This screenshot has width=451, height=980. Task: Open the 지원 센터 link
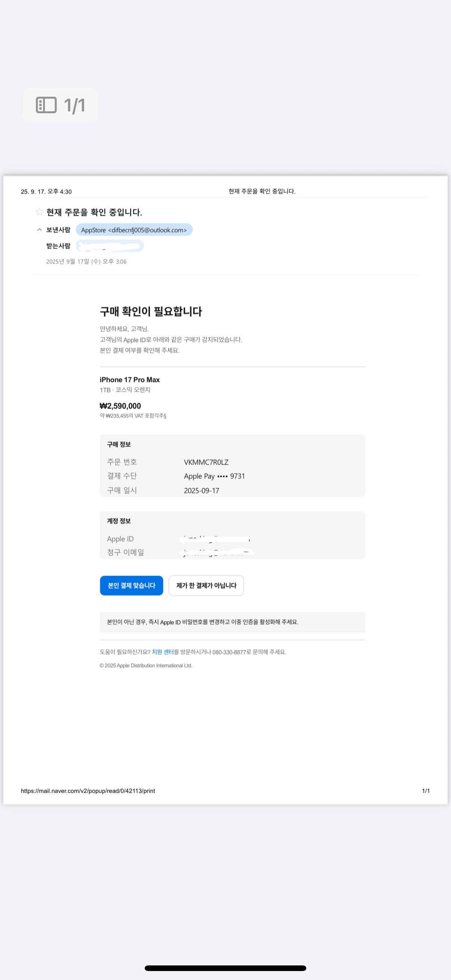[x=163, y=652]
